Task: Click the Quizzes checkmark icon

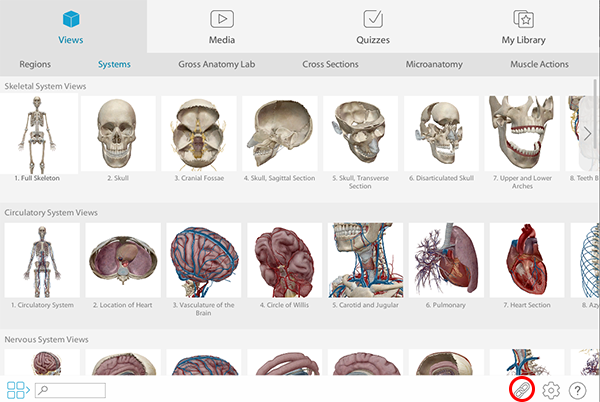Action: 373,19
